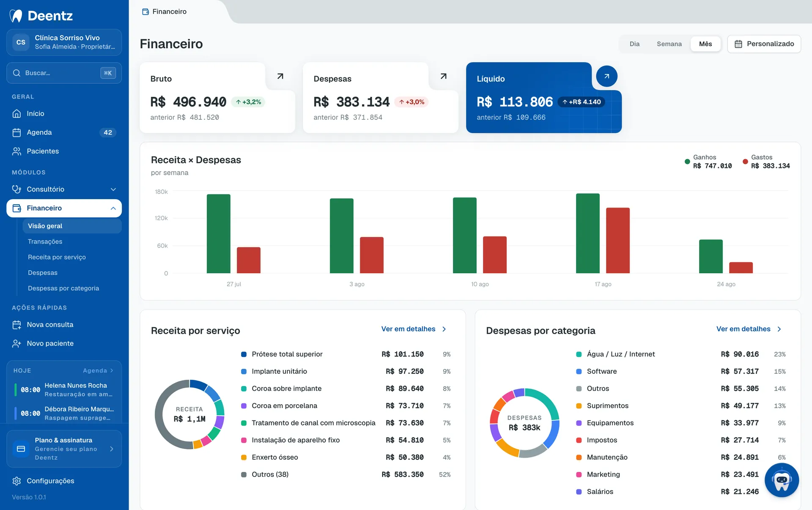Image resolution: width=812 pixels, height=510 pixels.
Task: Go to Transações submenu item
Action: [x=45, y=241]
